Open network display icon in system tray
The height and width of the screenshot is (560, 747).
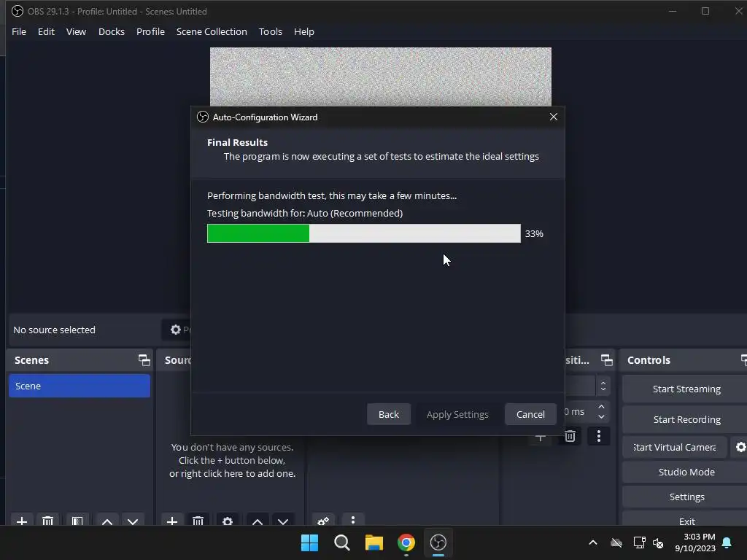pos(639,542)
